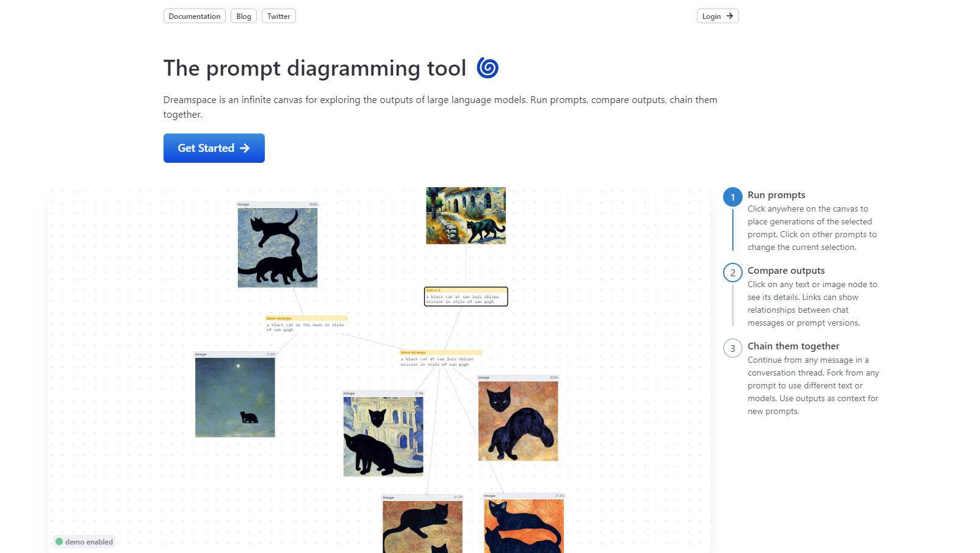Click the Run prompts step heading
This screenshot has width=980, height=553.
(776, 195)
